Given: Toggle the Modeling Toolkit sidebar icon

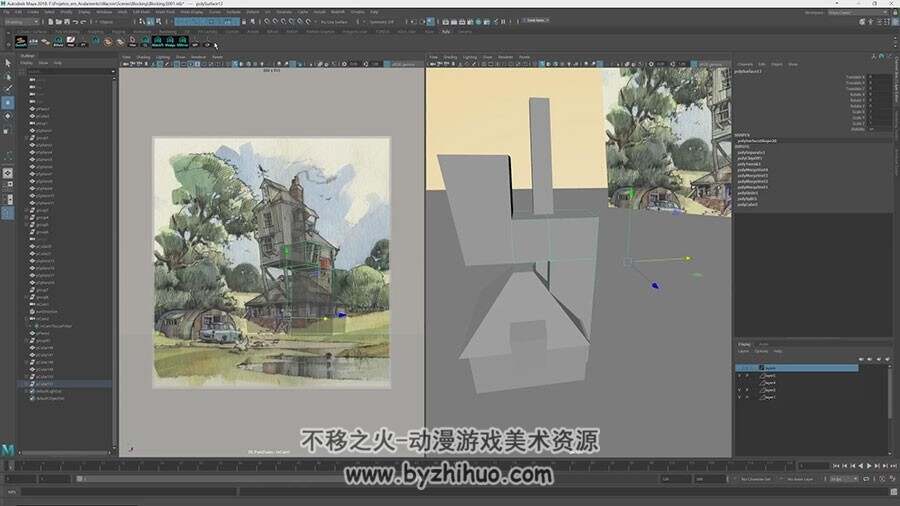Looking at the screenshot, I should pos(862,22).
